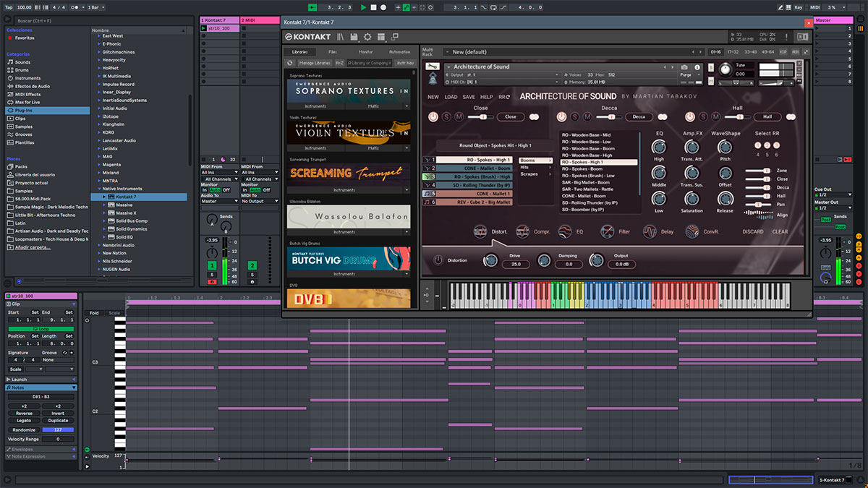Collapse the Native Instruments folder
This screenshot has width=868, height=488.
coord(99,189)
